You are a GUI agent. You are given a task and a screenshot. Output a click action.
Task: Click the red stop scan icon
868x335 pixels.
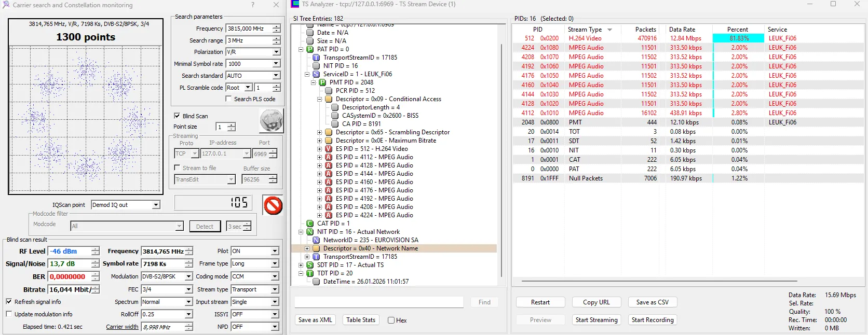click(273, 205)
